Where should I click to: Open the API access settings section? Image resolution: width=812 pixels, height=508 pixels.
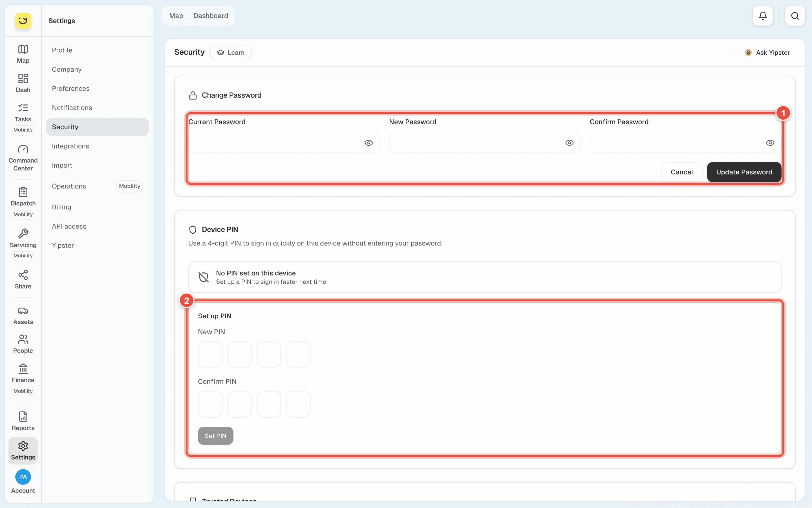click(x=97, y=226)
